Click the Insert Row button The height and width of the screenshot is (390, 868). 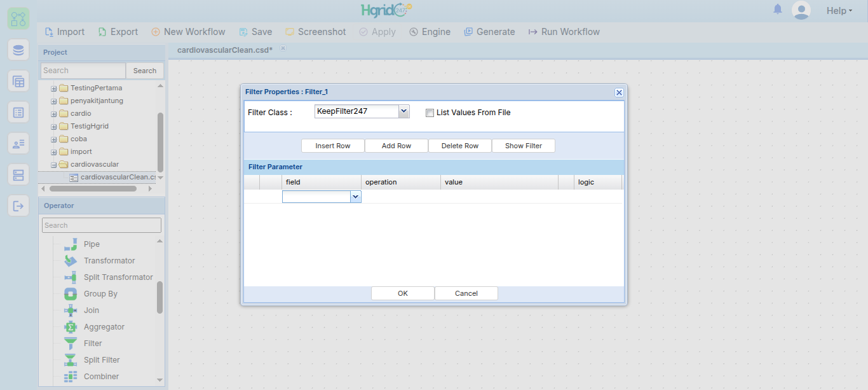coord(333,146)
